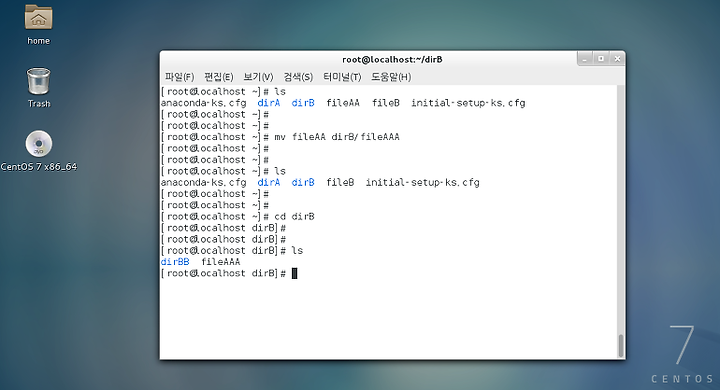Viewport: 720px width, 390px height.
Task: Close the terminal window
Action: click(x=618, y=59)
